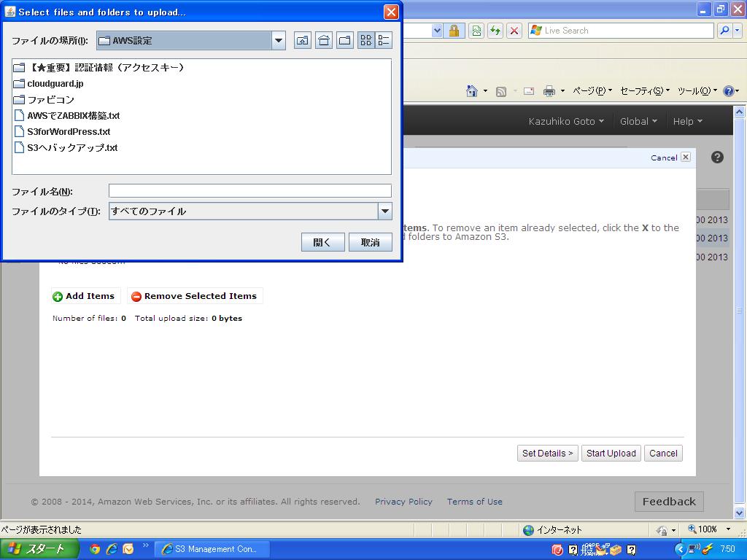Click the 開く (Open) button
Screen dimensions: 747x560
click(322, 242)
